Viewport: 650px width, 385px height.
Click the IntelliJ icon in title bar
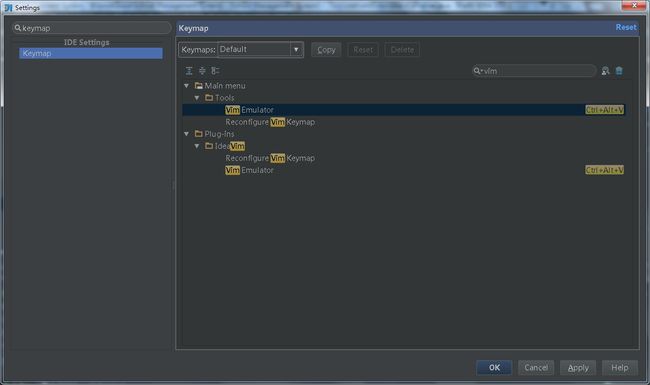coord(8,7)
